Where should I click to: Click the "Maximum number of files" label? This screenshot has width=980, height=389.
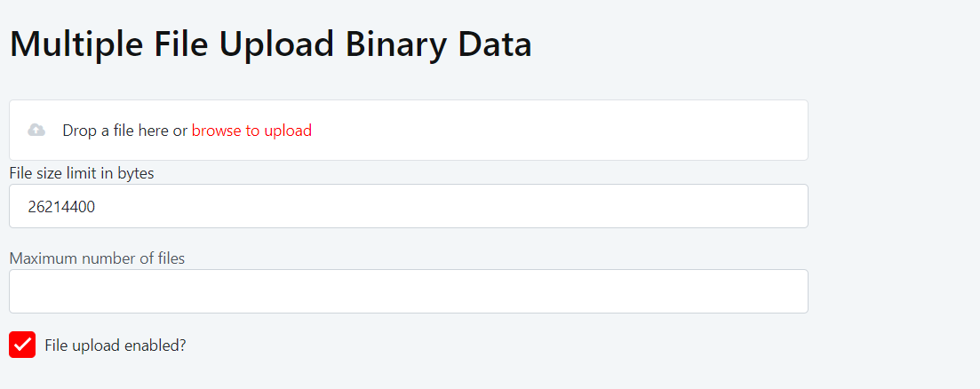[x=97, y=258]
